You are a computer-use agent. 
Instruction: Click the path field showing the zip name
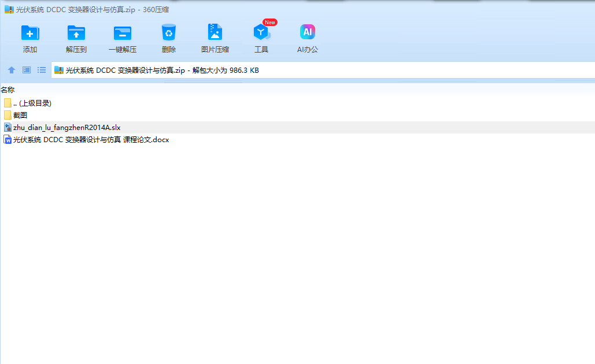(323, 70)
